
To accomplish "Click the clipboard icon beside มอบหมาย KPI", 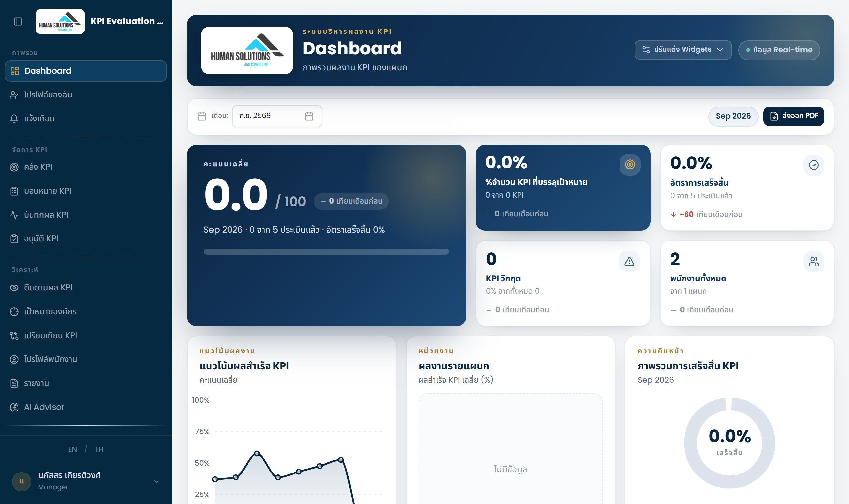I will tap(14, 191).
